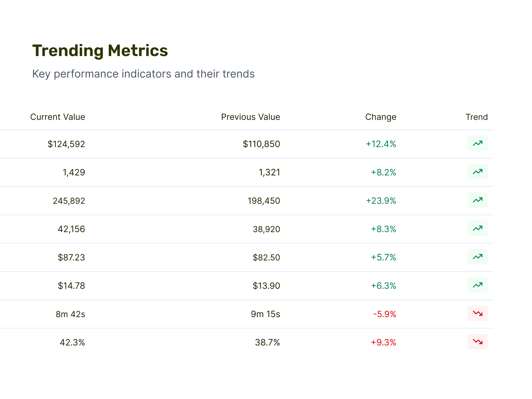
Task: Click the Current Value column header
Action: (58, 117)
